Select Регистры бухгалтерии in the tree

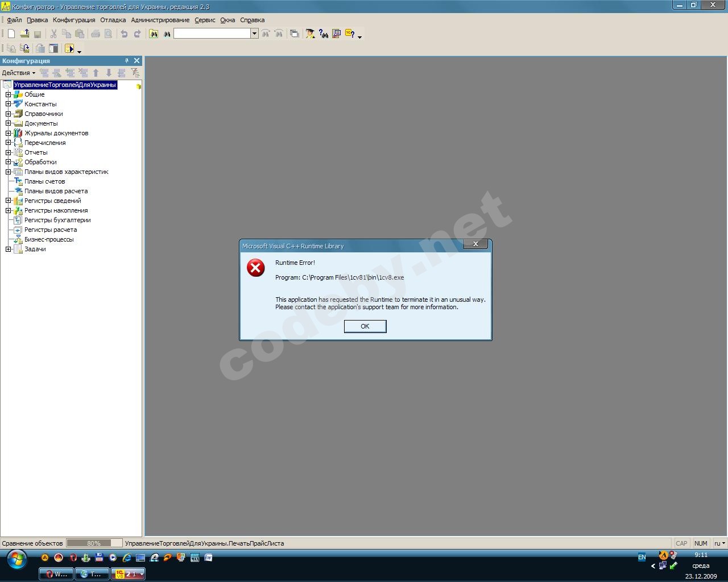[57, 220]
